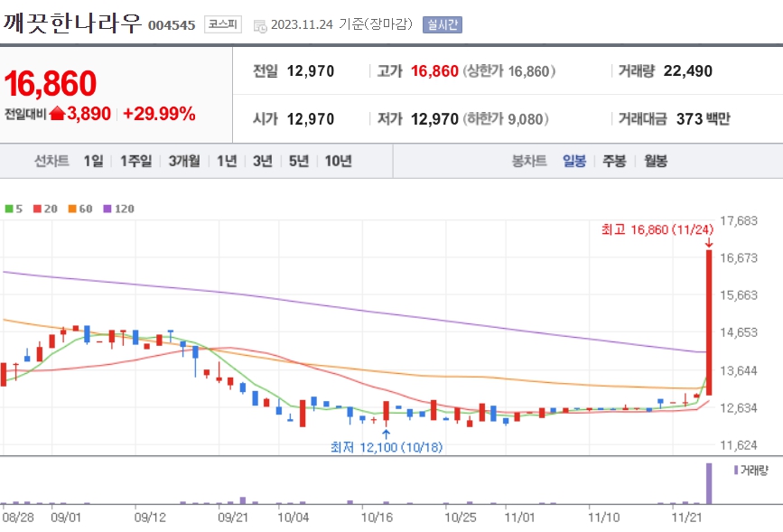
Task: Click the 10/16 date label on the axis
Action: 377,517
